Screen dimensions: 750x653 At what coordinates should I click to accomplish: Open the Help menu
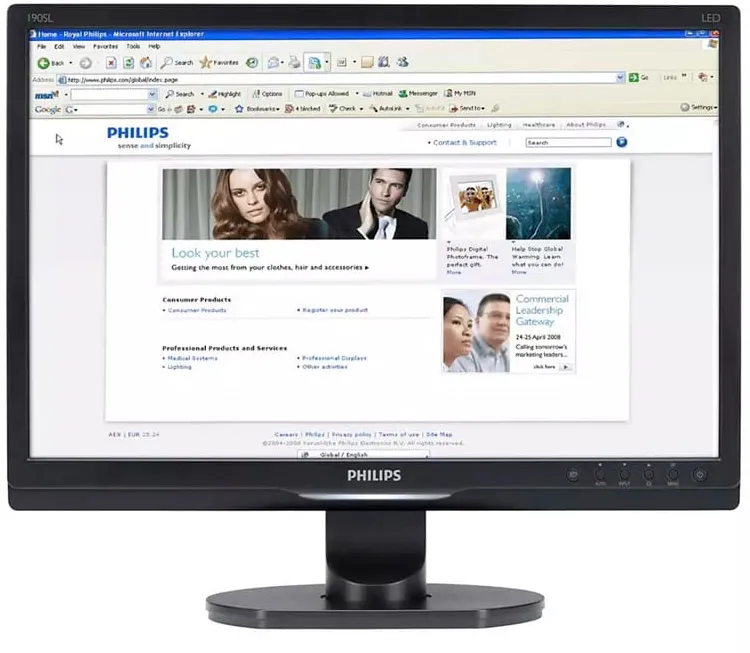pos(154,46)
